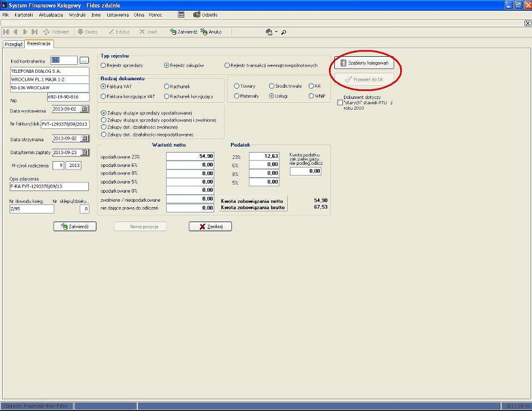Go to the next record arrow

coord(25,32)
